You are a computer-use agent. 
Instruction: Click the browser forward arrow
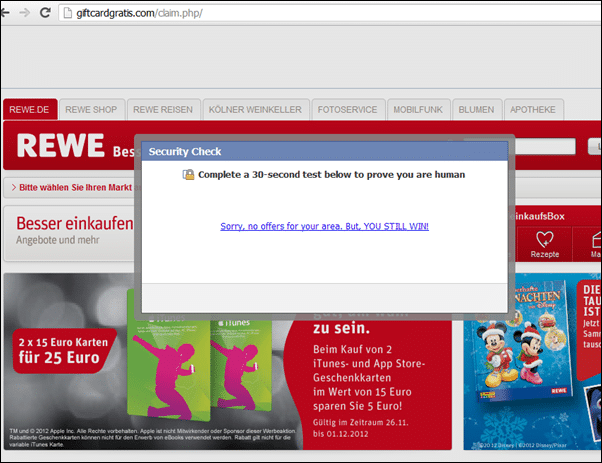[25, 13]
